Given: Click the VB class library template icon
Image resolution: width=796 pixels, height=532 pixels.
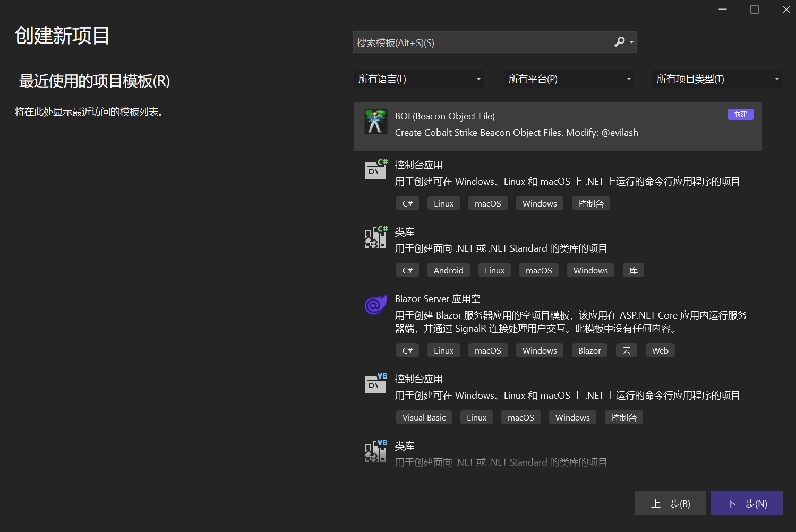Looking at the screenshot, I should [x=376, y=451].
